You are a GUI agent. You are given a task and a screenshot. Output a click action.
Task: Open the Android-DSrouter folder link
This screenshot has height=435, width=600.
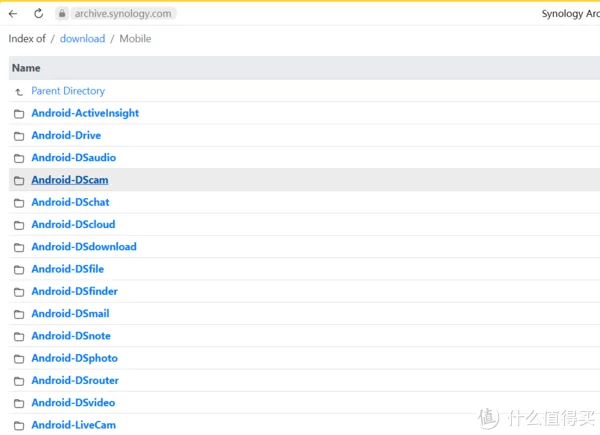click(x=75, y=380)
